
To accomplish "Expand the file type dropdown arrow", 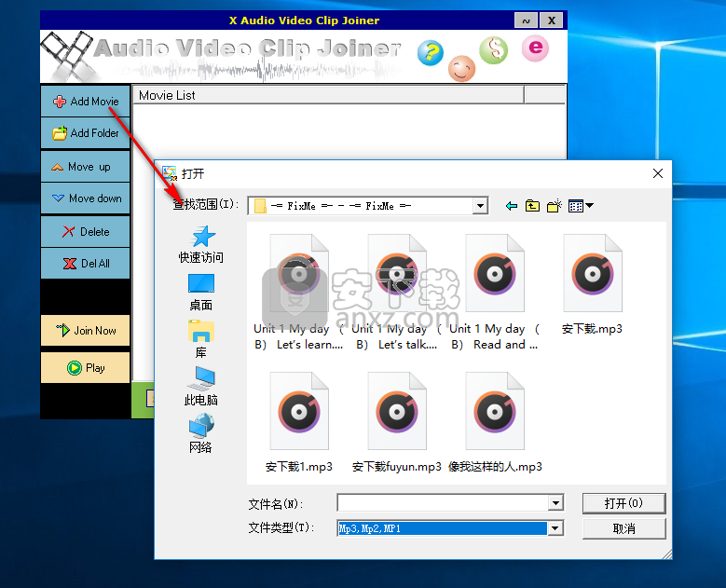I will [555, 528].
